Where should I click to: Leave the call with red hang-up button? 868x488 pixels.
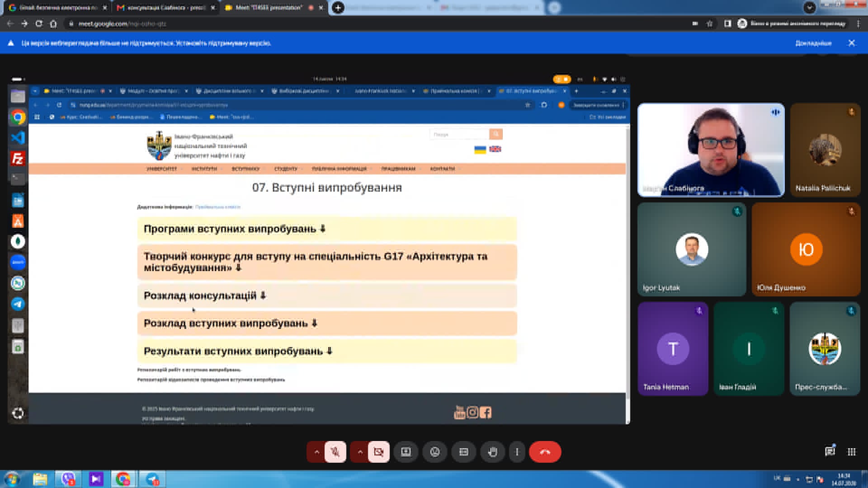coord(545,452)
